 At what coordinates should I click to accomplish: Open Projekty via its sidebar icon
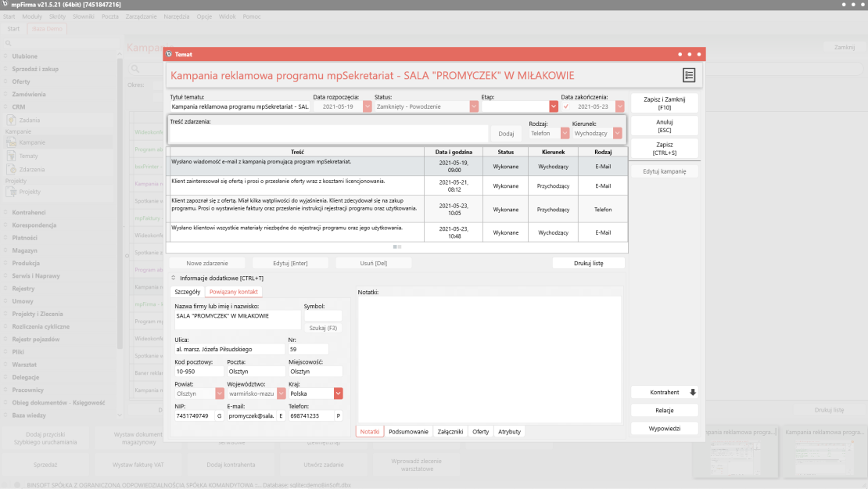click(11, 192)
